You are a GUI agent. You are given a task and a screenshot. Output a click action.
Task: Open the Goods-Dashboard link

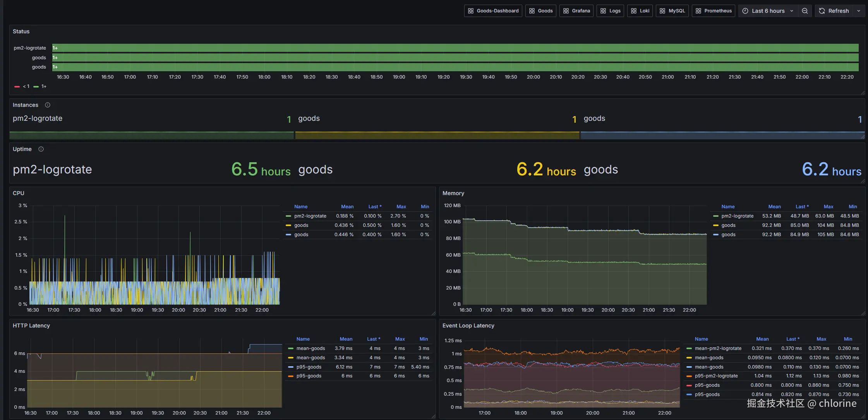(493, 11)
